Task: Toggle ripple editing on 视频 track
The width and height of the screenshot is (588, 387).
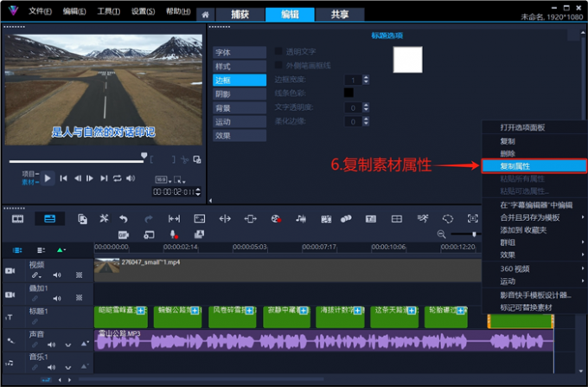Action: [x=36, y=275]
